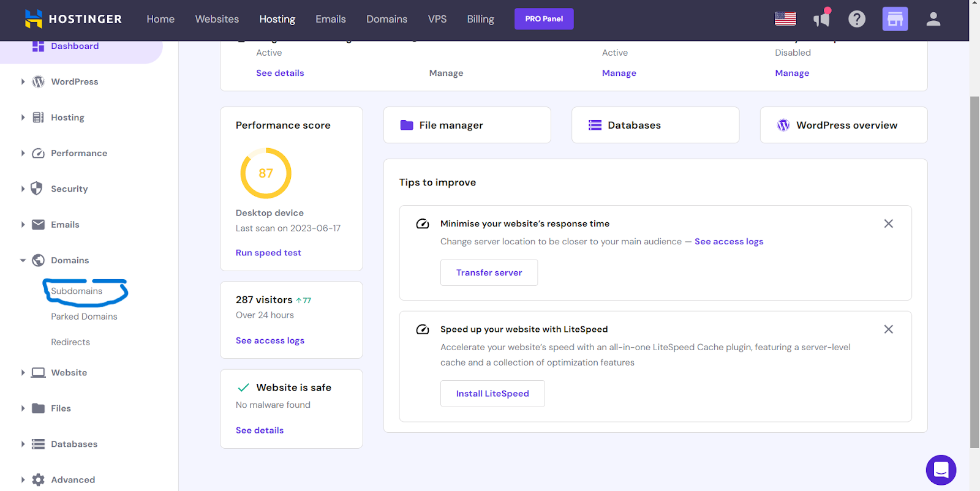Expand the Website sidebar section
The image size is (980, 491).
point(23,372)
